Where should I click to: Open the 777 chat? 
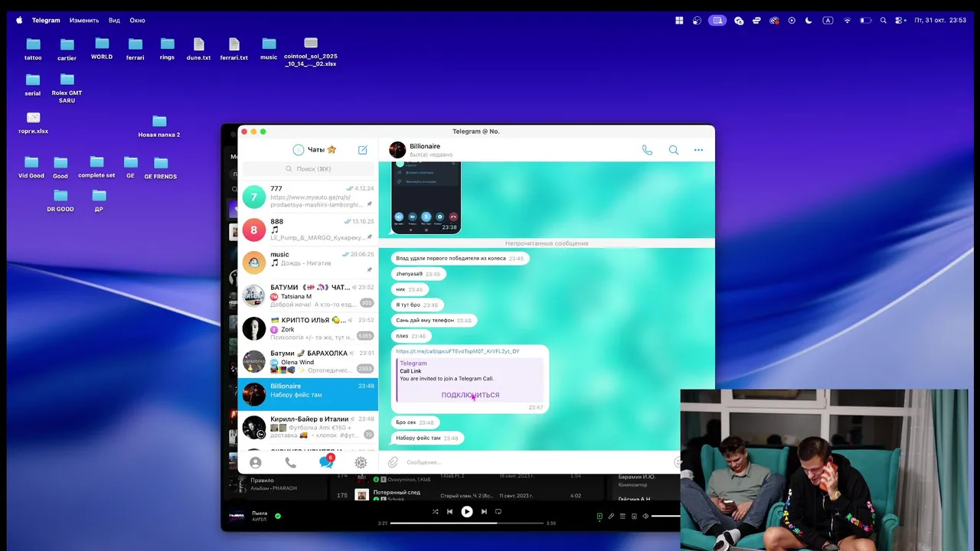point(308,197)
